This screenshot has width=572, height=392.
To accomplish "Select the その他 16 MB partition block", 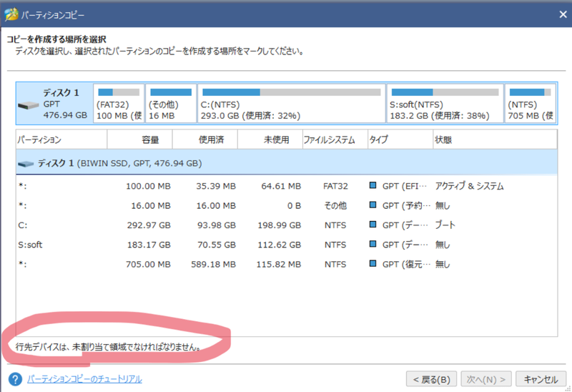I will (171, 104).
